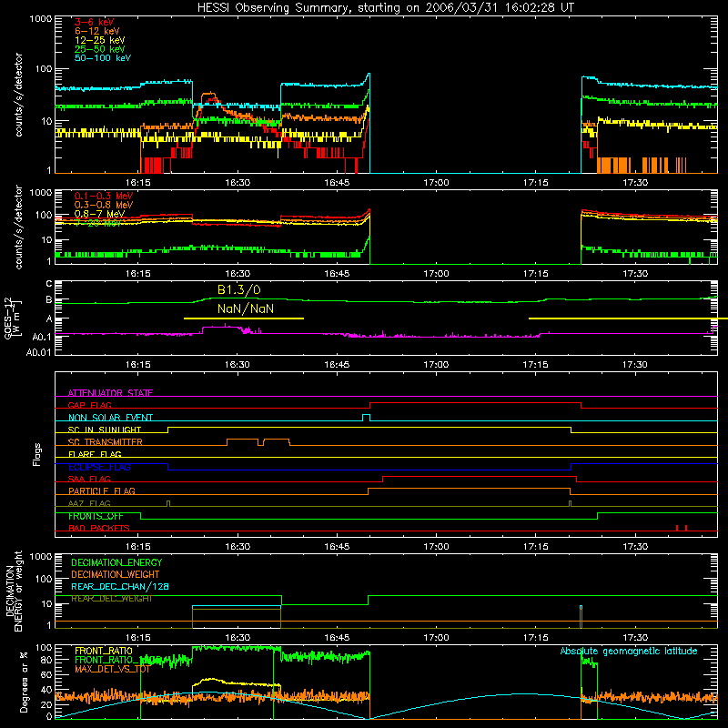Image resolution: width=728 pixels, height=728 pixels.
Task: Select the 3-6 keV legend label
Action: [95, 22]
